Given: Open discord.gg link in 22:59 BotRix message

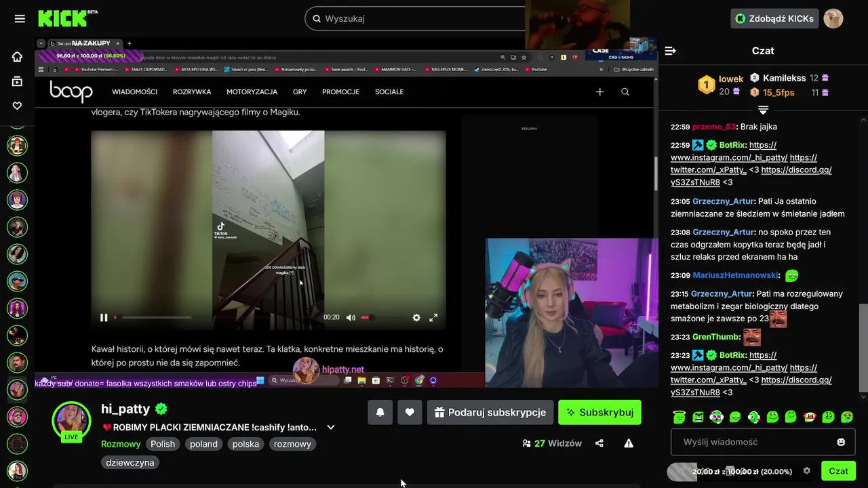Looking at the screenshot, I should pyautogui.click(x=751, y=176).
